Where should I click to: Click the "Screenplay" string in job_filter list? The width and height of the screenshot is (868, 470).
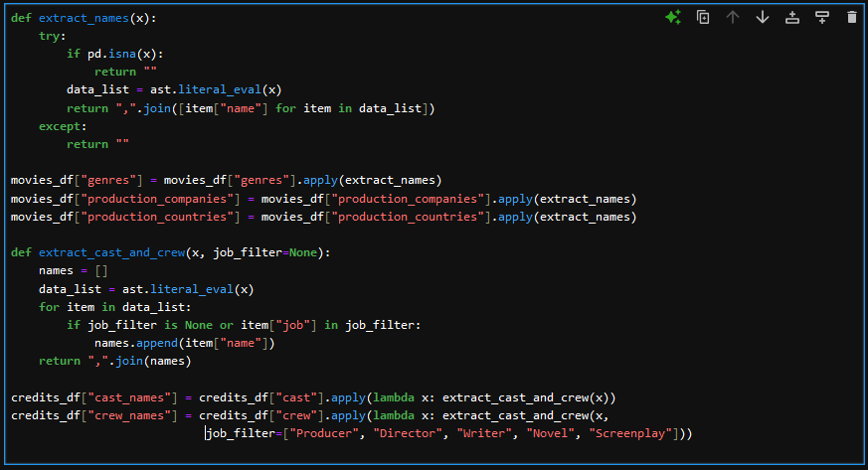click(628, 433)
